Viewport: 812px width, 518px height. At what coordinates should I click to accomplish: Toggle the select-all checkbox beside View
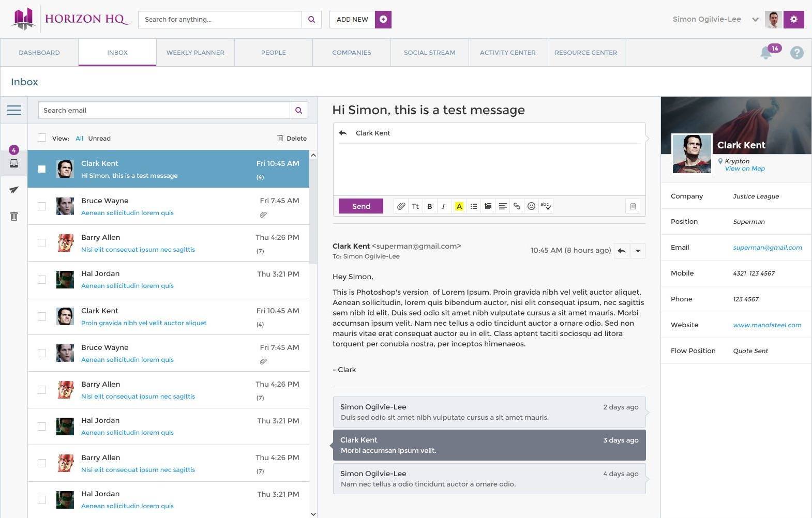coord(42,138)
